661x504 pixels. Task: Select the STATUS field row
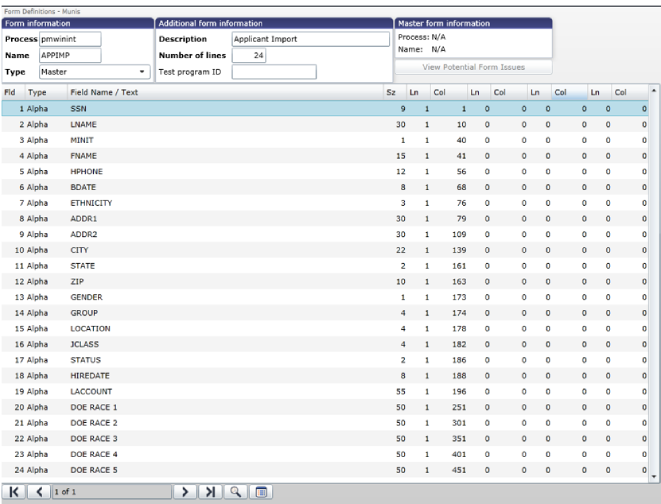click(325, 360)
